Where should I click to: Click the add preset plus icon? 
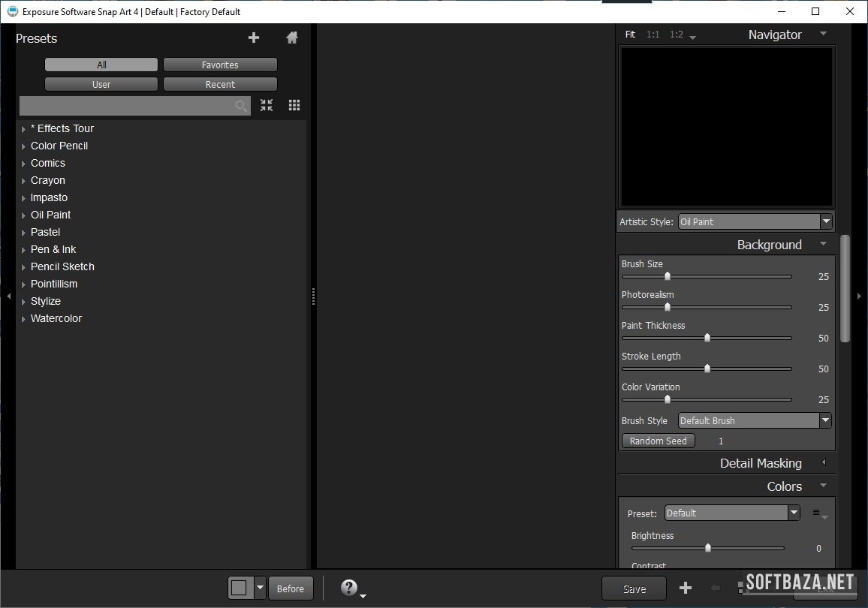[x=254, y=38]
